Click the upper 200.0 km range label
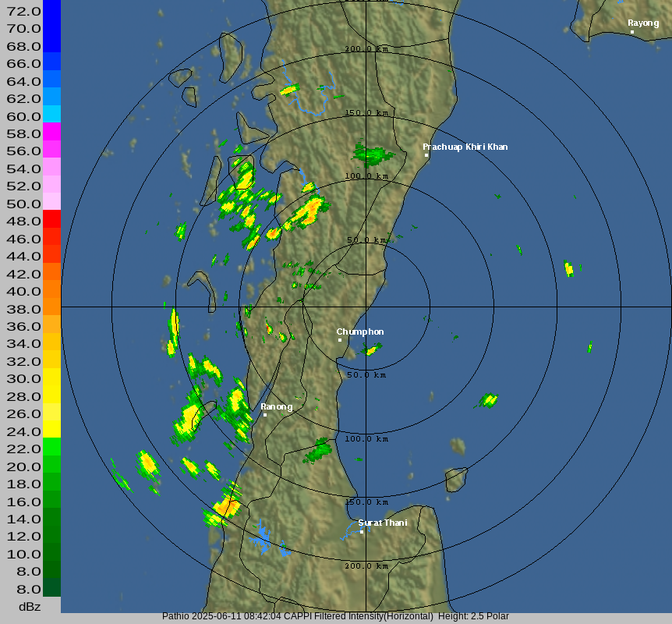672x624 pixels. [x=366, y=49]
